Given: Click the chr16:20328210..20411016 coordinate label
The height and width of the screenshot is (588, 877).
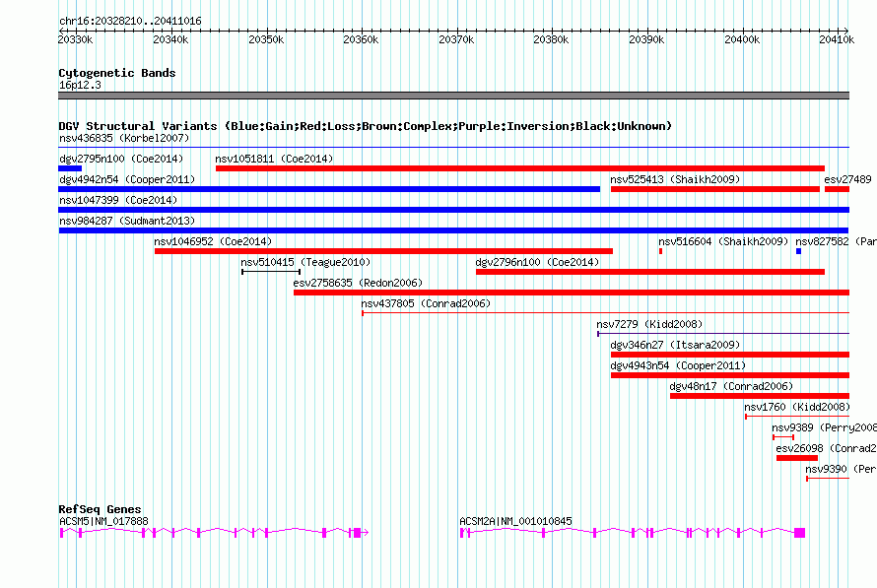Looking at the screenshot, I should coord(130,22).
